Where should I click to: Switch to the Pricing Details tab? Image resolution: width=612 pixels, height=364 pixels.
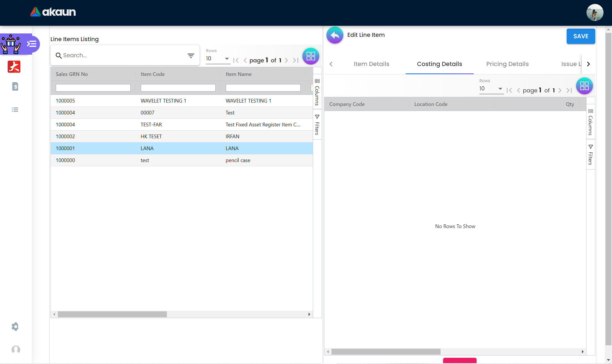(507, 64)
